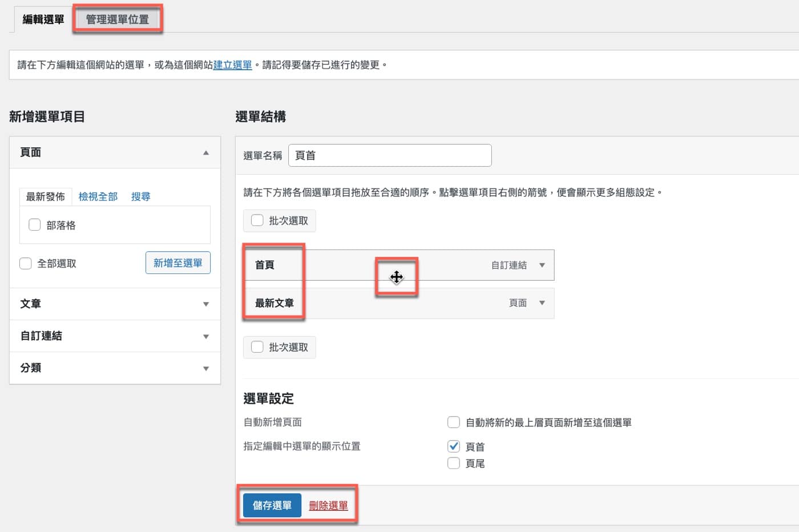This screenshot has width=799, height=532.
Task: Click the 新增選單項目 heading
Action: pos(47,116)
